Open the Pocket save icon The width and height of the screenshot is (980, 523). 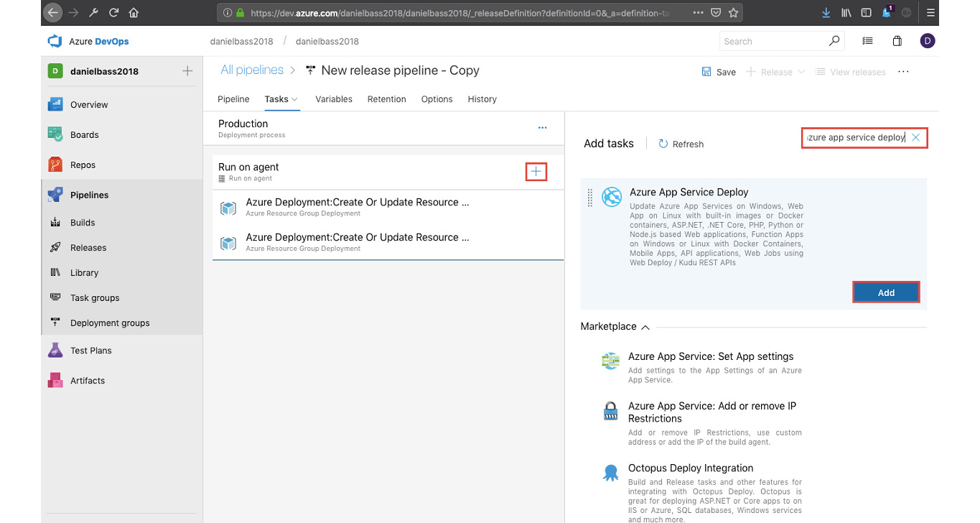(716, 12)
